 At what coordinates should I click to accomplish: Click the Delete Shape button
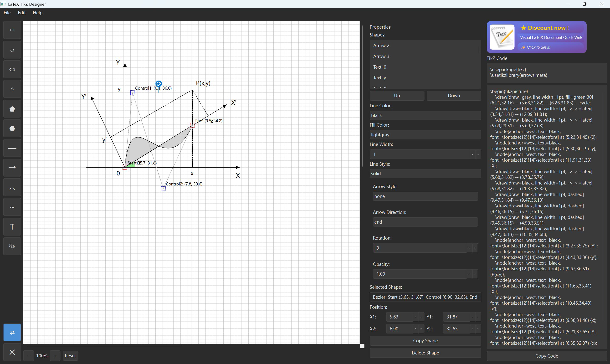click(425, 353)
